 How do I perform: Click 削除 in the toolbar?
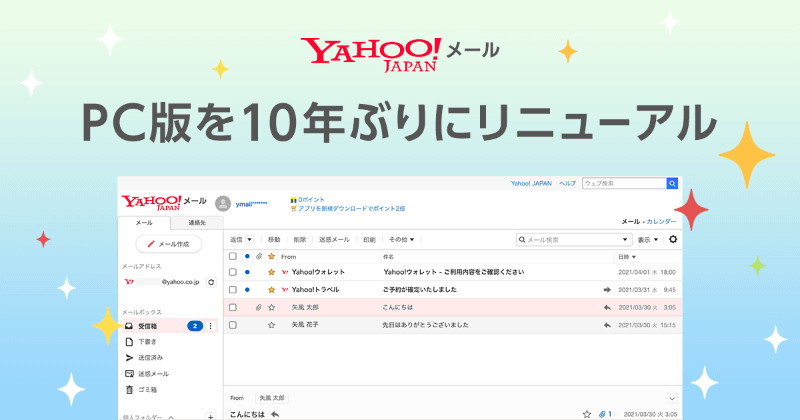point(299,239)
